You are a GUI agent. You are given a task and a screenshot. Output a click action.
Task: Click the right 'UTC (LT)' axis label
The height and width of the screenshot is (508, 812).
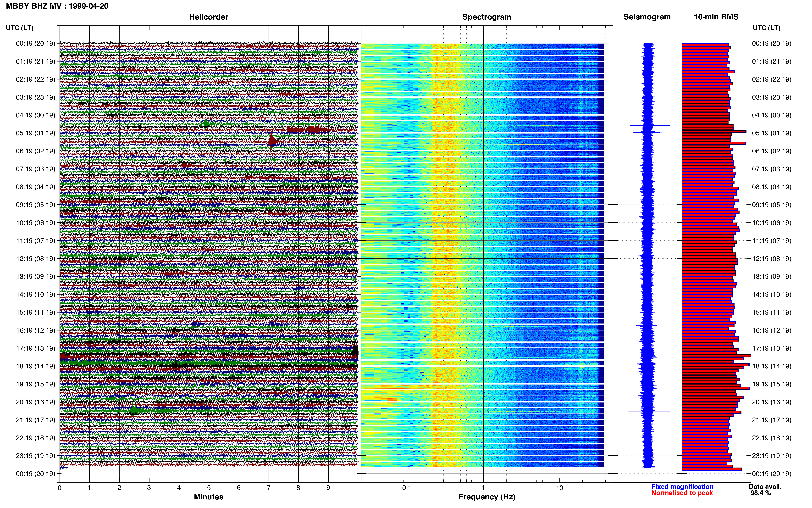tap(766, 28)
